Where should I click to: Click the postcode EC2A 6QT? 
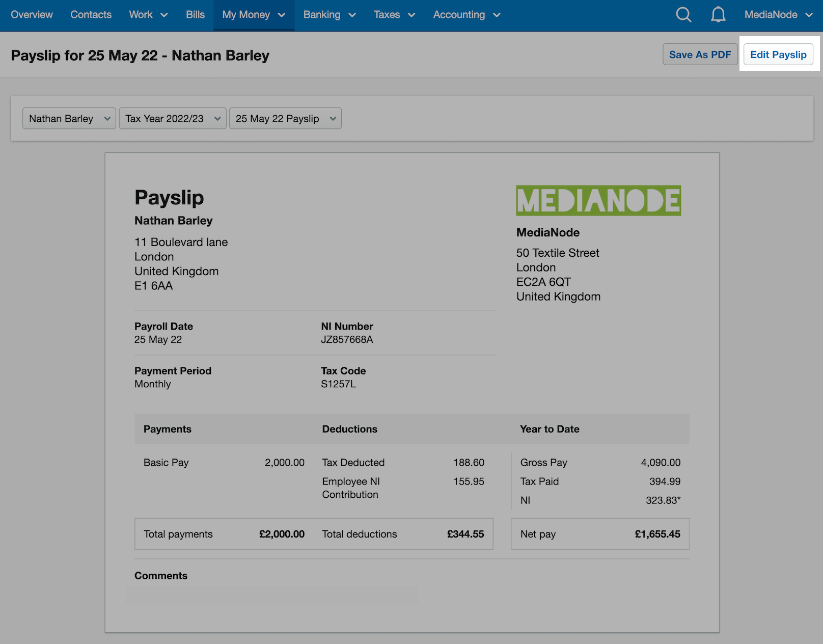click(543, 282)
